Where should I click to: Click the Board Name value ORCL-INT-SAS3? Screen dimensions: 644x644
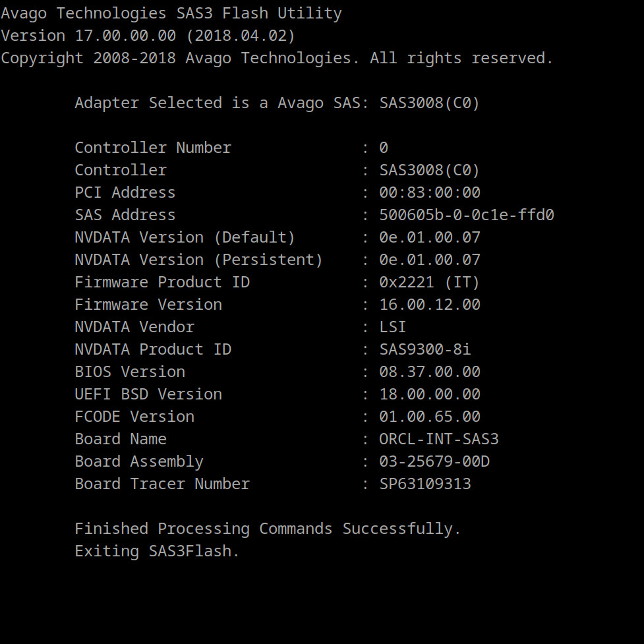438,439
